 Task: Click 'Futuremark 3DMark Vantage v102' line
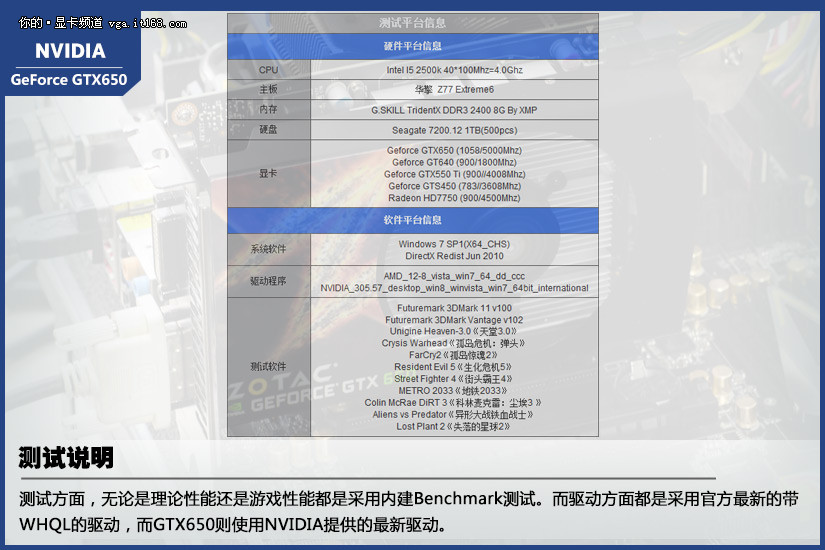(x=455, y=320)
